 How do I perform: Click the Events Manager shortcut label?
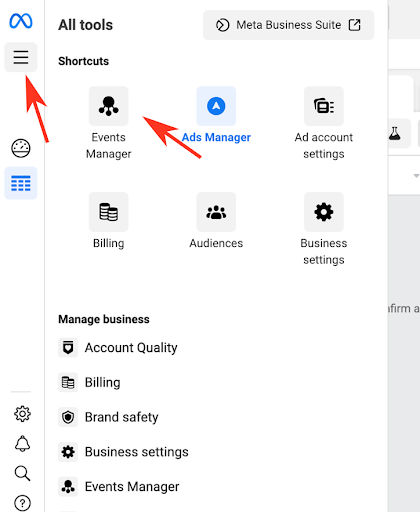(x=109, y=146)
